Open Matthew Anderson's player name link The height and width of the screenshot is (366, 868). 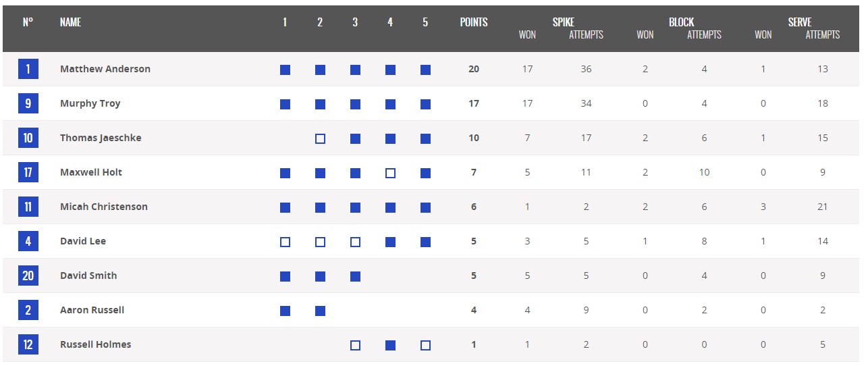(x=105, y=69)
